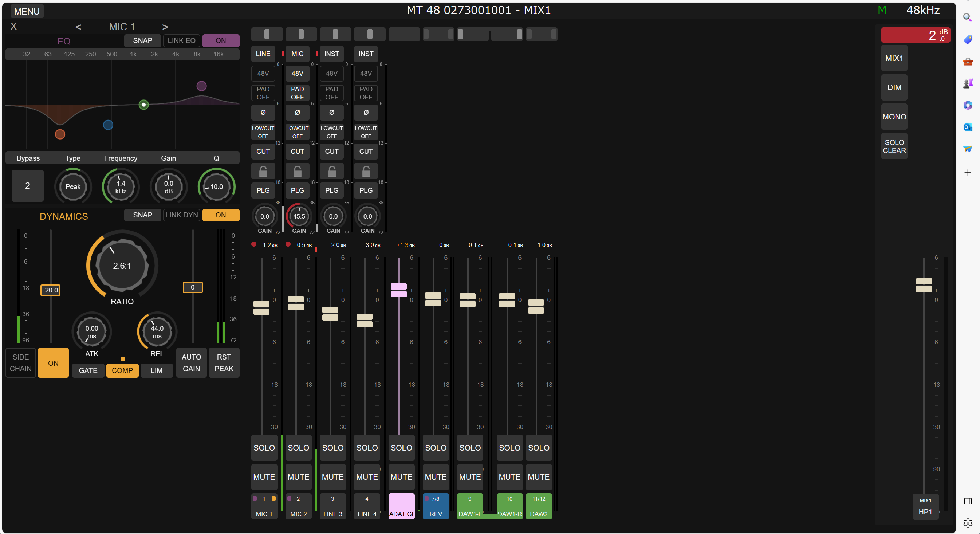980x534 pixels.
Task: Click the HP1 master fader handle
Action: 924,285
